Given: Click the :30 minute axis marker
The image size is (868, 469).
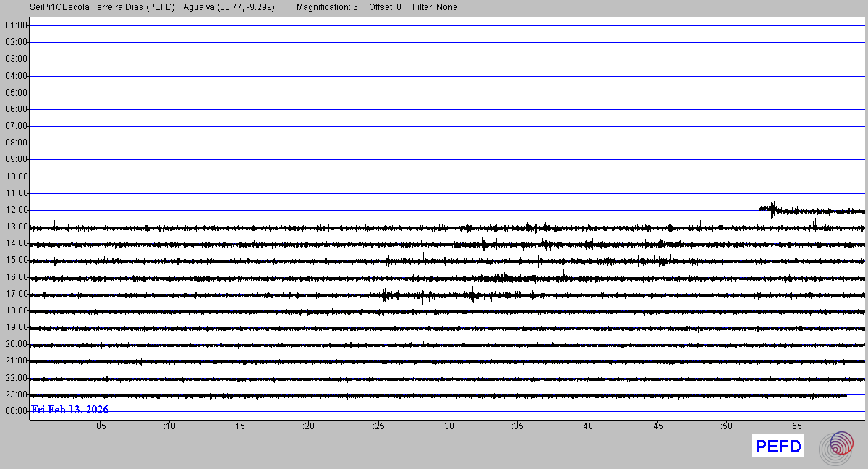Looking at the screenshot, I should (x=448, y=426).
